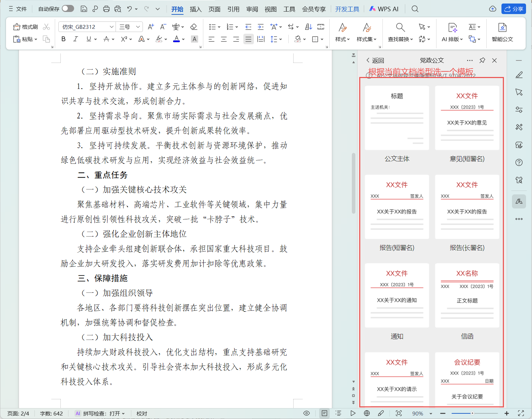Click the search magnifier in title bar
Viewport: 532px width, 419px height.
pyautogui.click(x=415, y=9)
